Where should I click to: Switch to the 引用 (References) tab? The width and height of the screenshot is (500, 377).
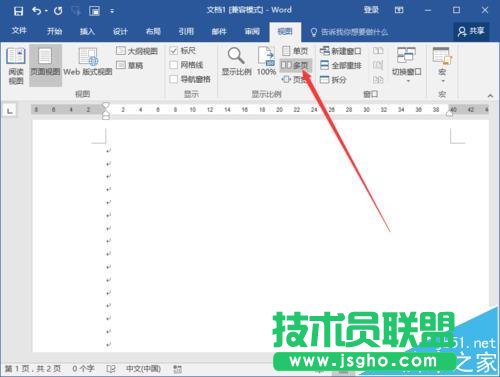point(186,32)
